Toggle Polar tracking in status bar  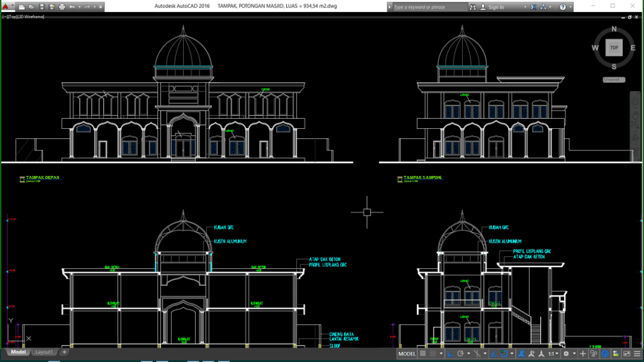click(x=461, y=354)
